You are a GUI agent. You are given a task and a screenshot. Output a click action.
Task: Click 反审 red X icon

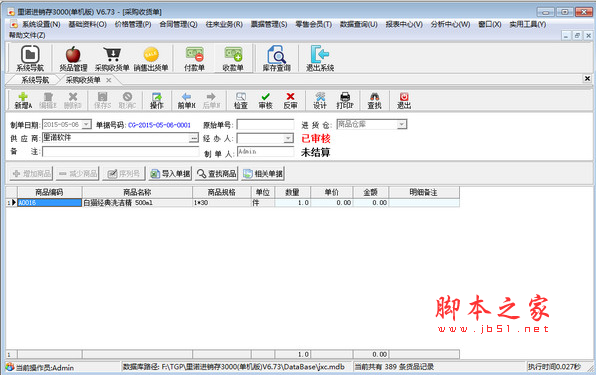[290, 101]
